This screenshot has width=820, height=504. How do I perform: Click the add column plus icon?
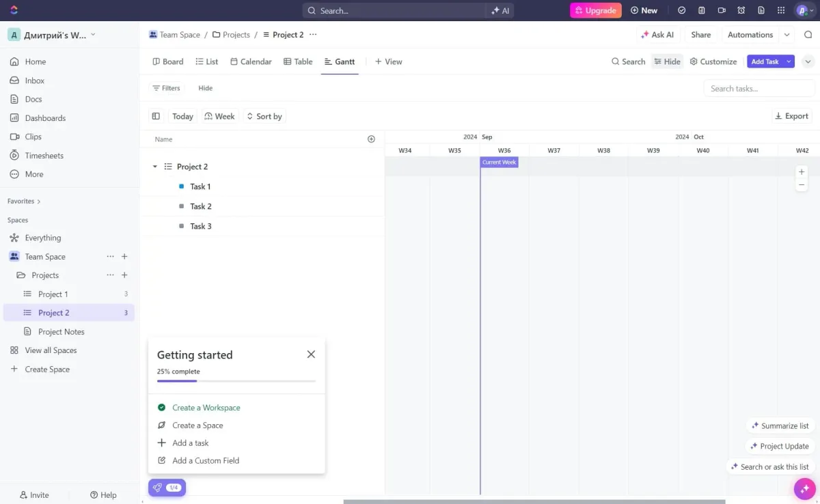[x=371, y=139]
